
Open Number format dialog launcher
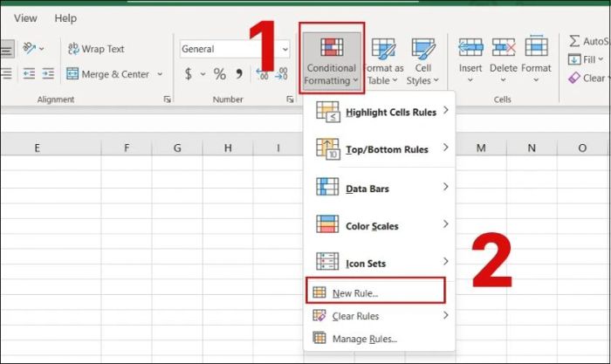290,100
